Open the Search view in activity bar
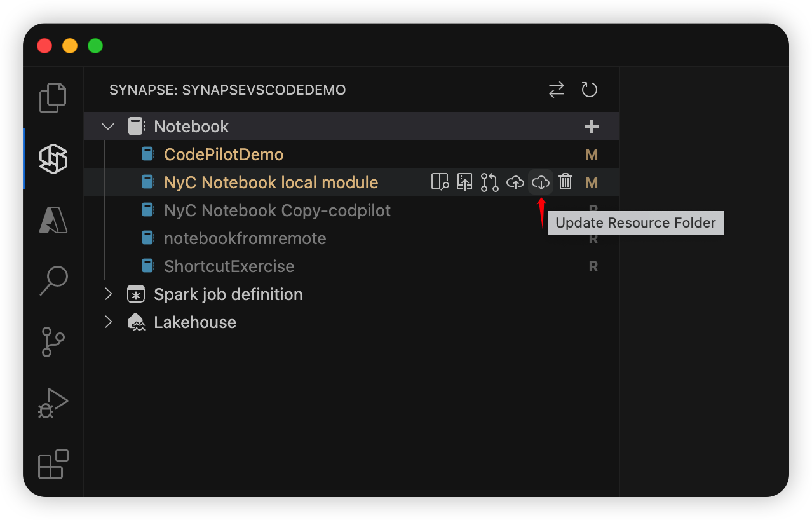 coord(53,280)
